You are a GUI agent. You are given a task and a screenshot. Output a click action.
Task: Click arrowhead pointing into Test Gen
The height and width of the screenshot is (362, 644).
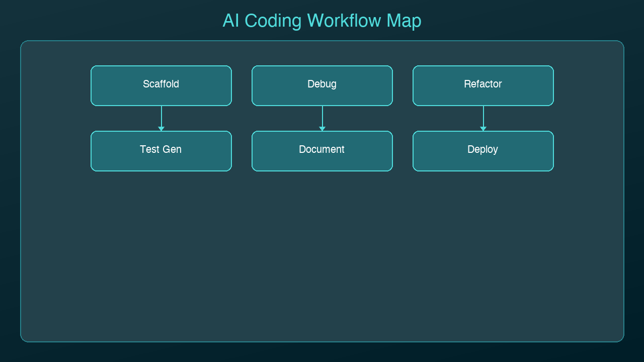click(161, 129)
